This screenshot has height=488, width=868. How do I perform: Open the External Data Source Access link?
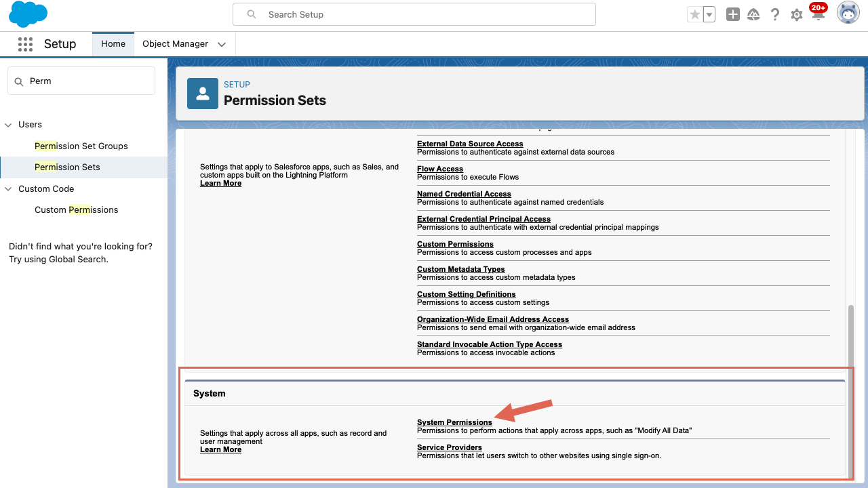(x=470, y=144)
